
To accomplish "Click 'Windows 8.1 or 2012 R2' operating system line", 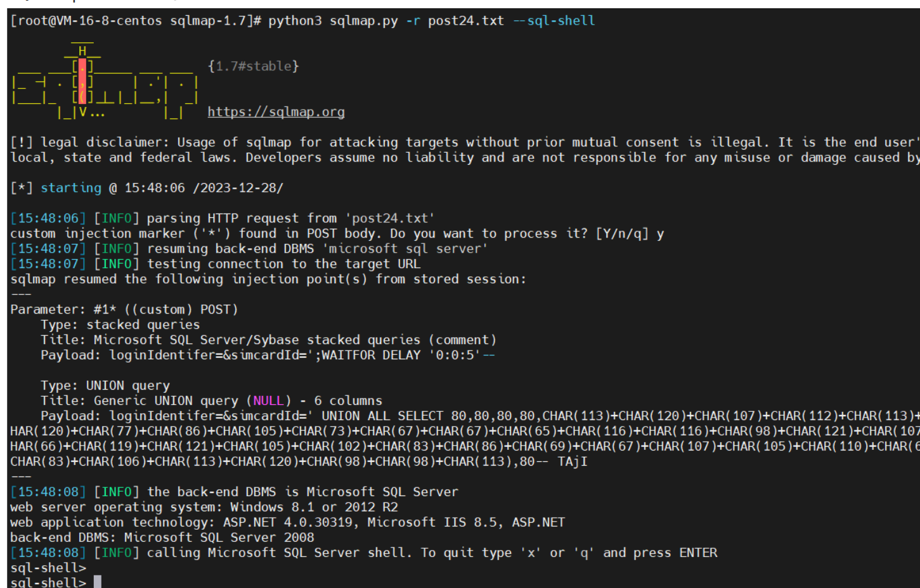I will click(204, 508).
